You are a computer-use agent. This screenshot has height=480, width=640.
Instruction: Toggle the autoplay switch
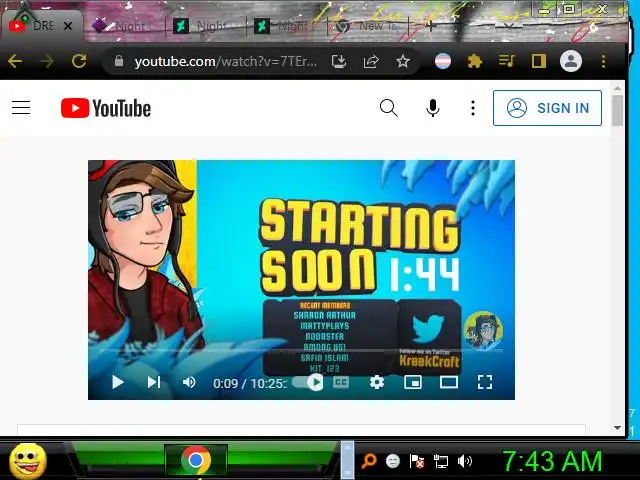point(308,382)
